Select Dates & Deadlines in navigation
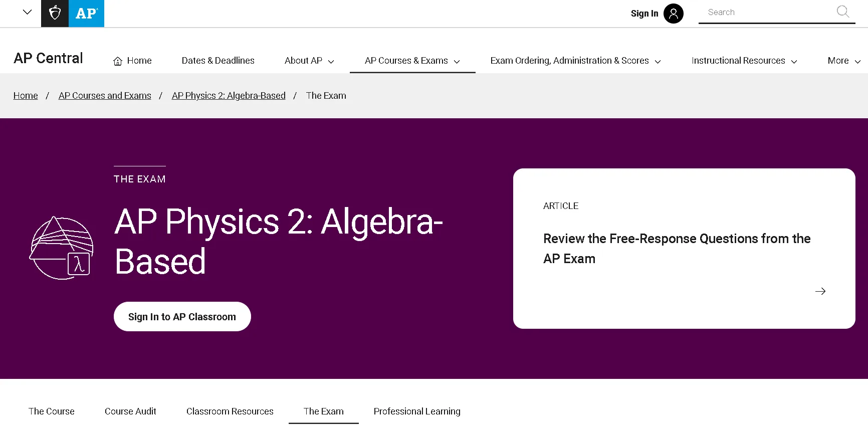The width and height of the screenshot is (868, 426). [218, 61]
